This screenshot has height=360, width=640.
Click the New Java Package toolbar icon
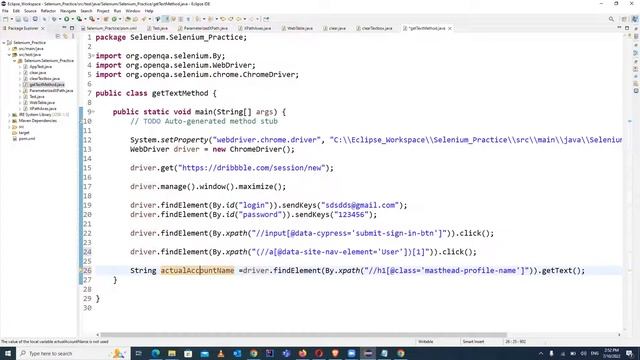click(106, 19)
